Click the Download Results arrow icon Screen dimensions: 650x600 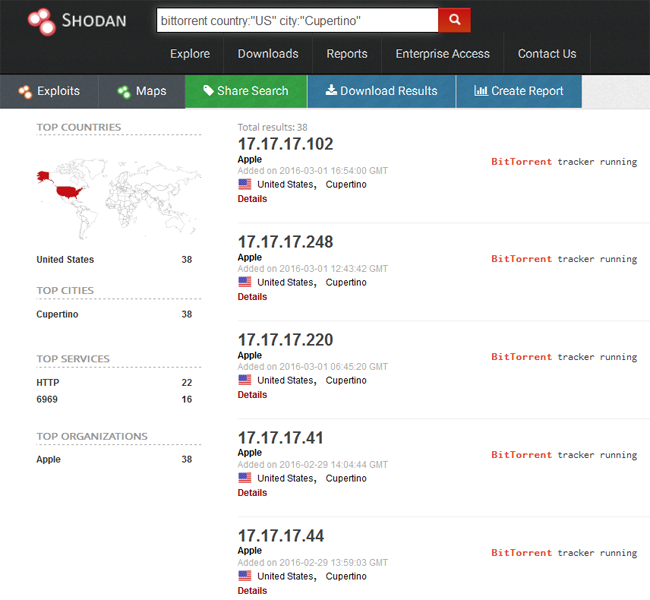pyautogui.click(x=331, y=90)
